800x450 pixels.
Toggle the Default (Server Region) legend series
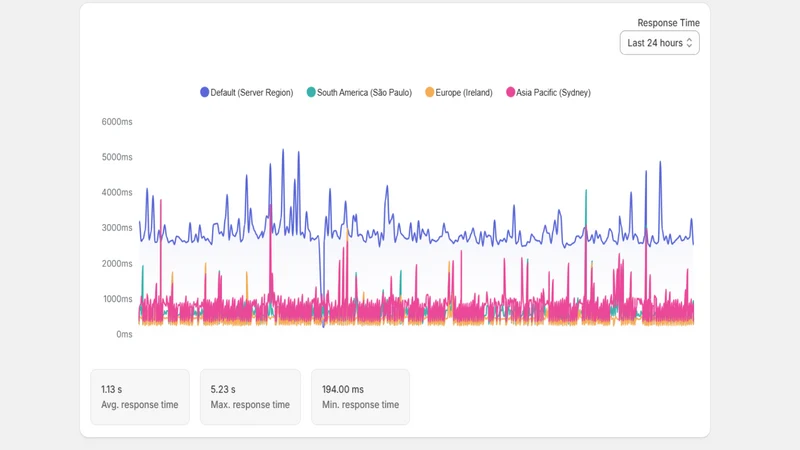pos(247,92)
